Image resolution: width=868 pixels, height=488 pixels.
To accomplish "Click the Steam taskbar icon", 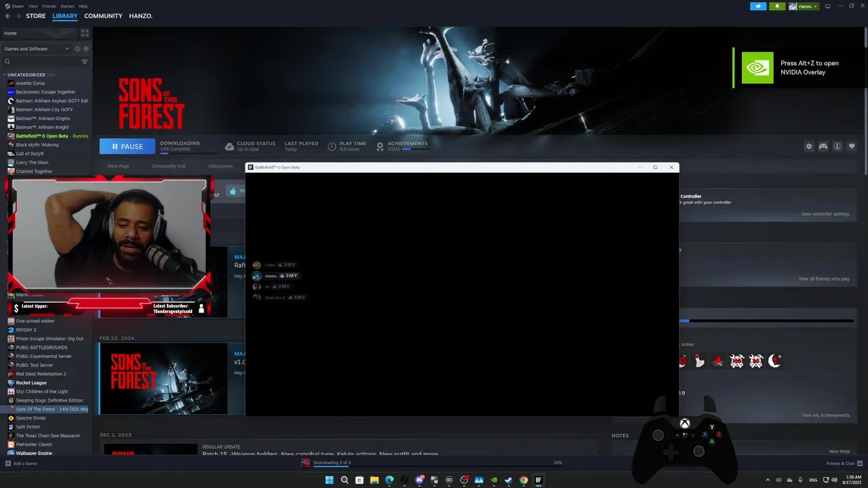I will [509, 480].
